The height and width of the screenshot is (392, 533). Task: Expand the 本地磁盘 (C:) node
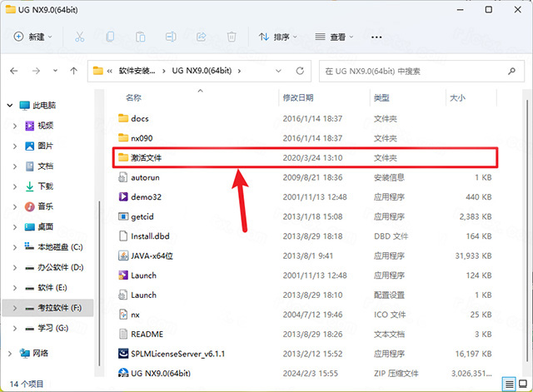(15, 247)
